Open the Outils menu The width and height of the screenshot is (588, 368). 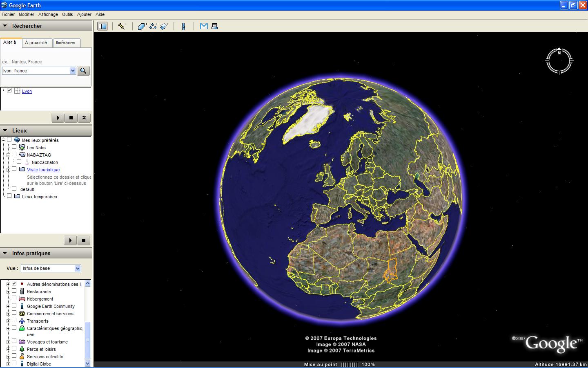coord(67,14)
